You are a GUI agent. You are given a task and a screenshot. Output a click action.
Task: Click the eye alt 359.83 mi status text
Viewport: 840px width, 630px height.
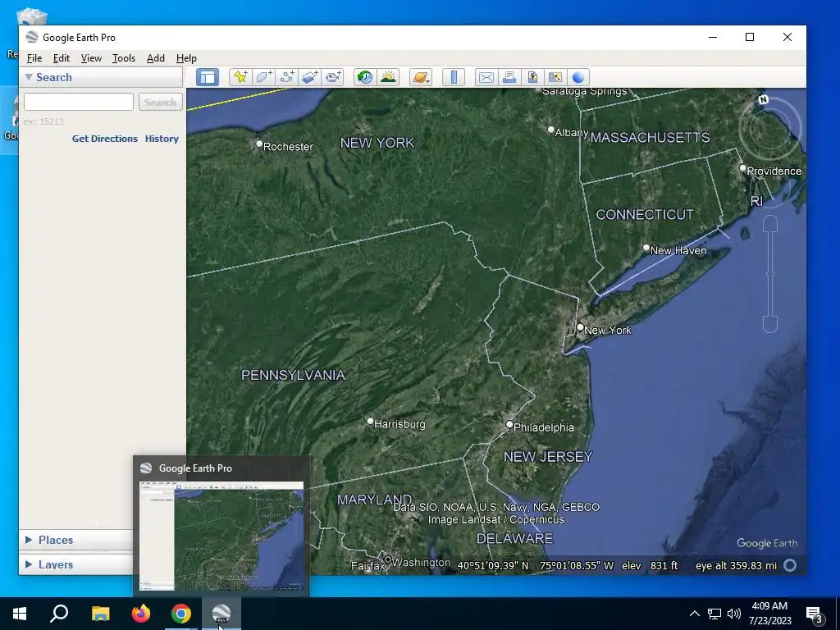click(736, 565)
